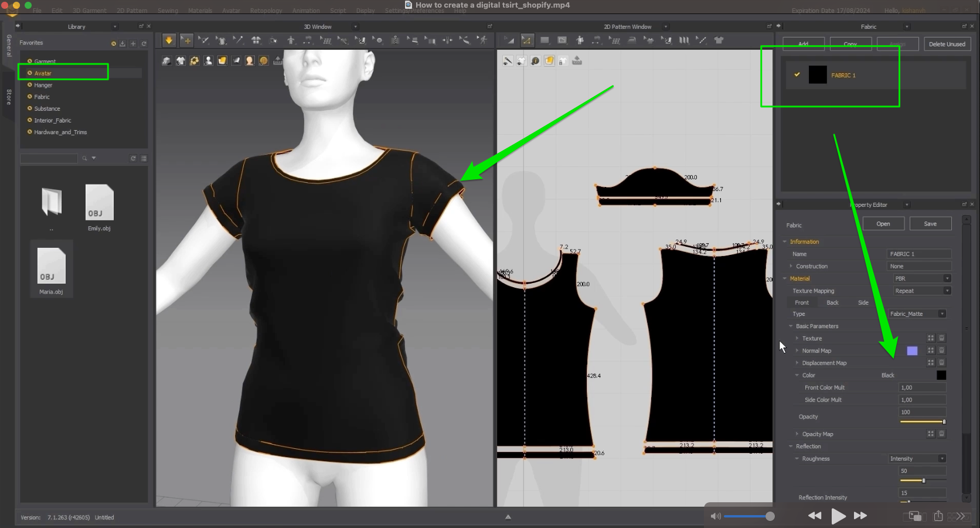Collapse the Information section

[x=785, y=241]
